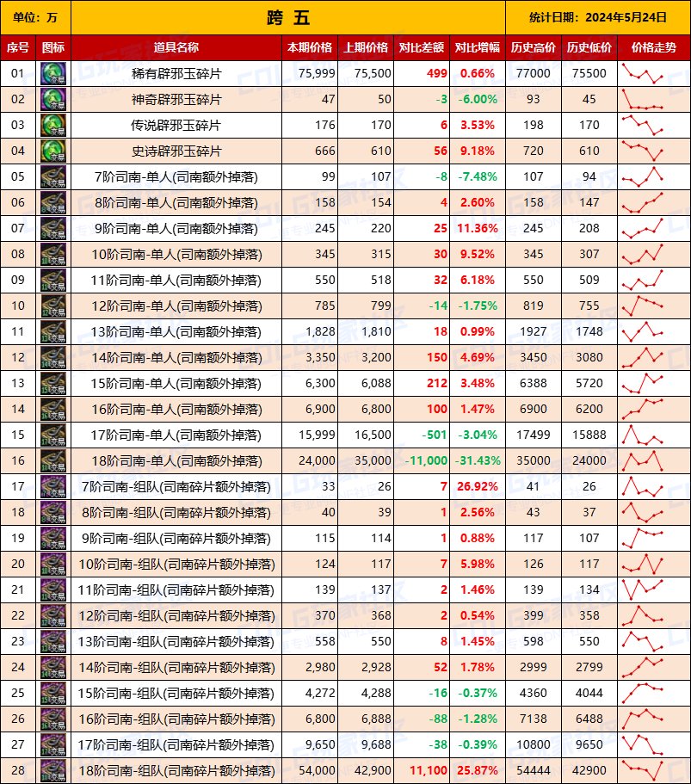Viewport: 691px width, 784px height.
Task: Click the 18阶司南-组队 item icon
Action: [x=53, y=771]
